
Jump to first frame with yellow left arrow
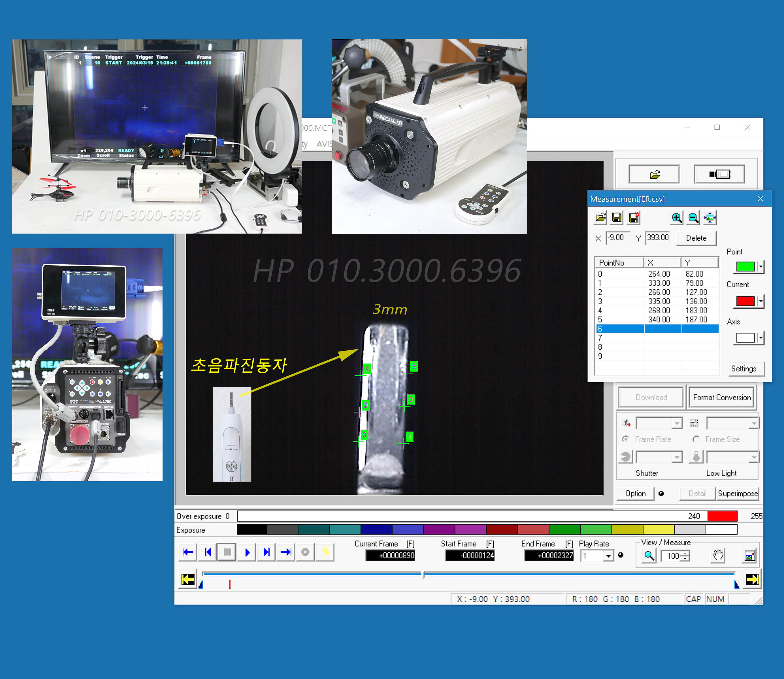pyautogui.click(x=188, y=579)
